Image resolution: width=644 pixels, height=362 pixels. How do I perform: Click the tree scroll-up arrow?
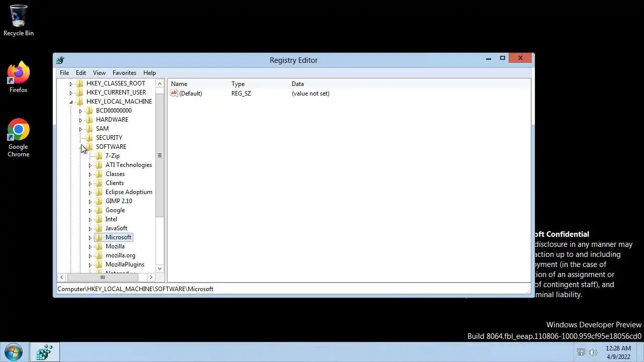(x=159, y=83)
